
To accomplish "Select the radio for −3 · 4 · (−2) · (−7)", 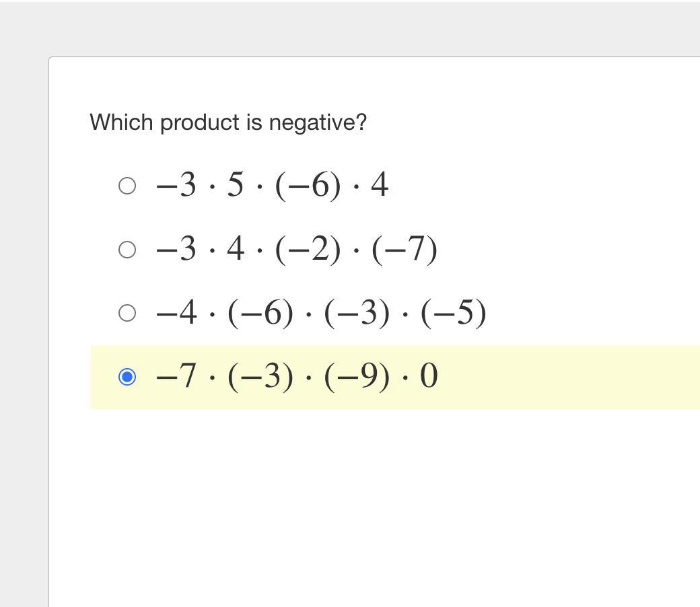I will (127, 250).
